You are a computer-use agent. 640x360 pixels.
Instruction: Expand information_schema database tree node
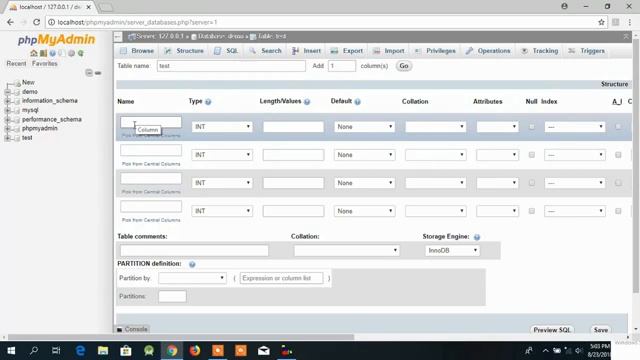point(7,101)
